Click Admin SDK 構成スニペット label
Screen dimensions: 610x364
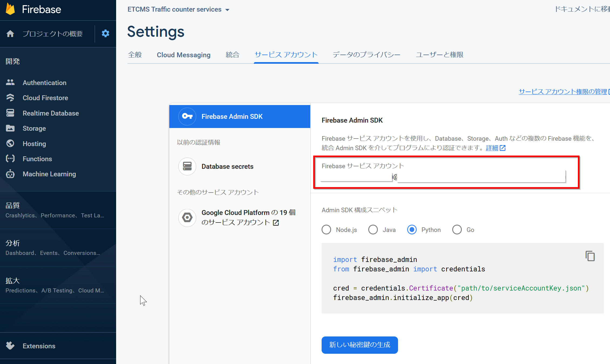359,210
